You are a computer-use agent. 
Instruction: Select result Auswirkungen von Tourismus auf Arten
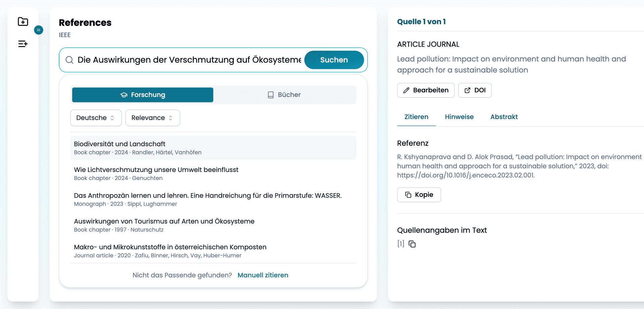coord(213,225)
